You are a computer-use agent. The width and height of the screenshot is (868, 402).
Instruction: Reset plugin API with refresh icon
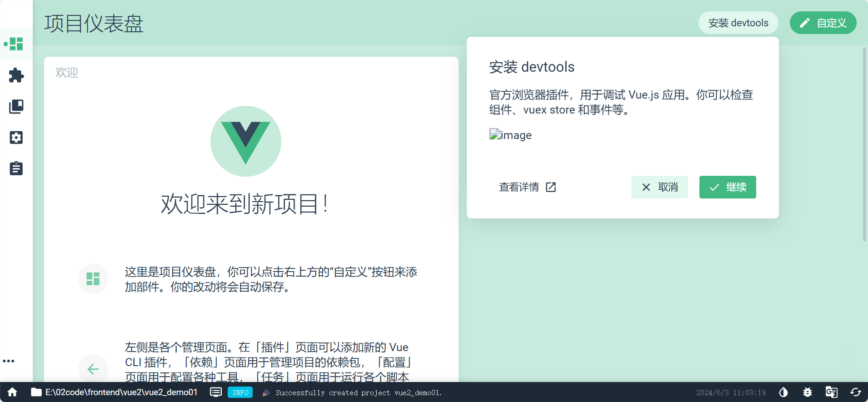pyautogui.click(x=856, y=392)
